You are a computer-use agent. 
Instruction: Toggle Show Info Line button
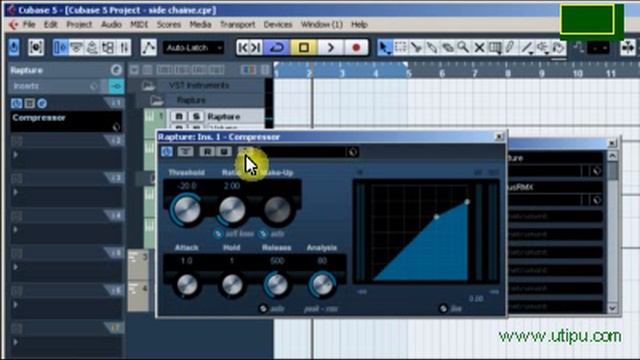[76, 48]
